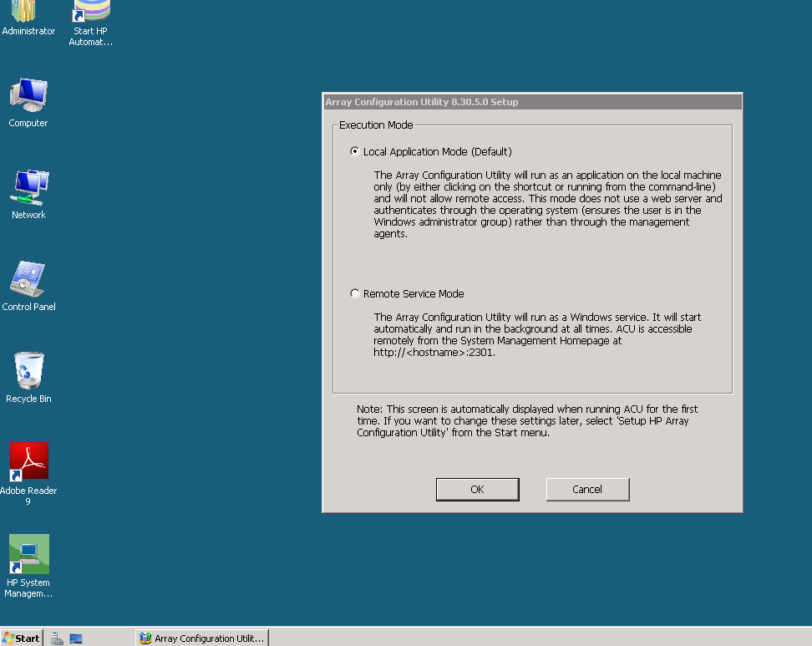This screenshot has width=812, height=646.
Task: Click the http://<hostname>:2301. text
Action: 434,353
